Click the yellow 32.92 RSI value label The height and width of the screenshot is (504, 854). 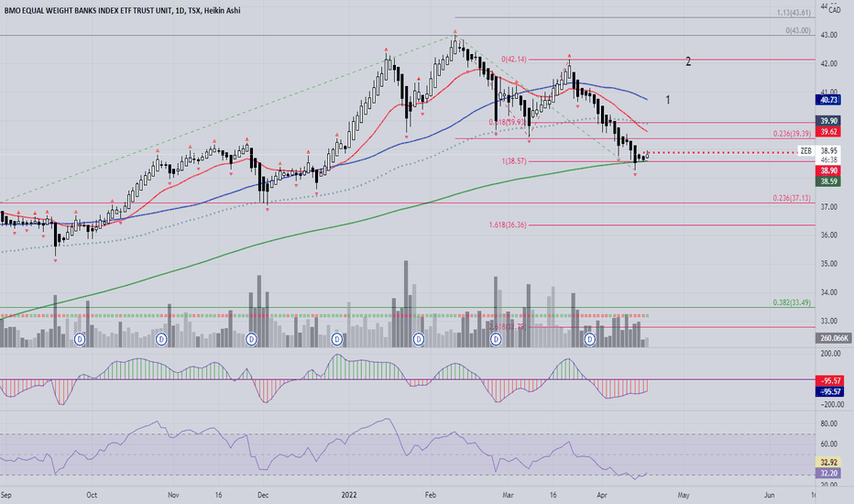coord(828,463)
